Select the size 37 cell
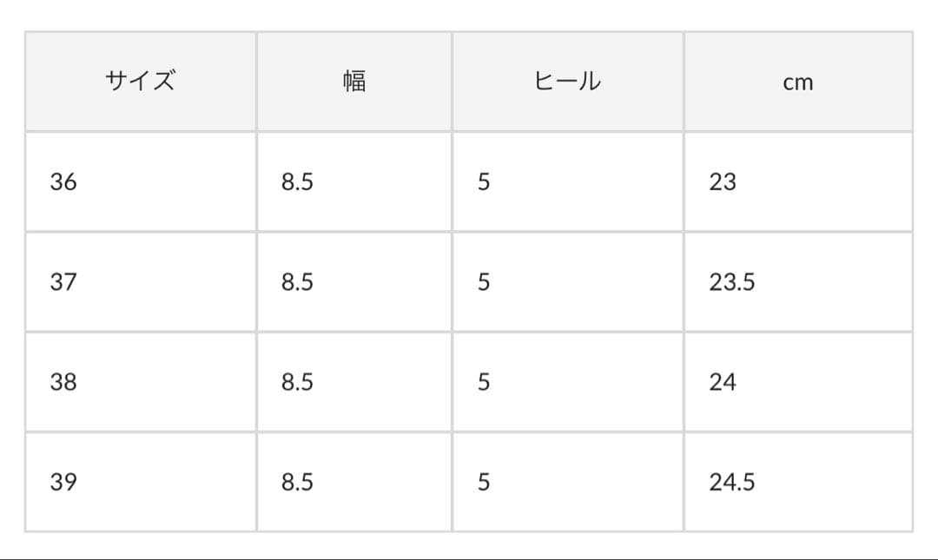 click(63, 282)
